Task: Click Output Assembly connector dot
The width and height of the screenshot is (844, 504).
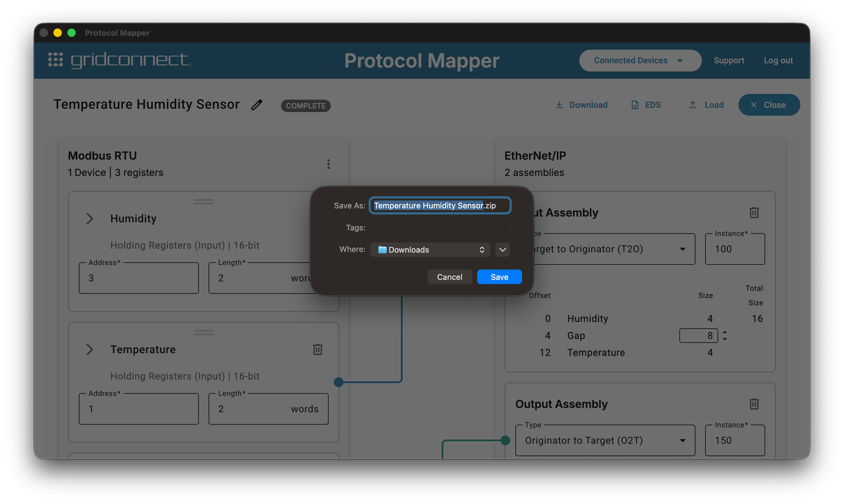Action: click(x=505, y=440)
